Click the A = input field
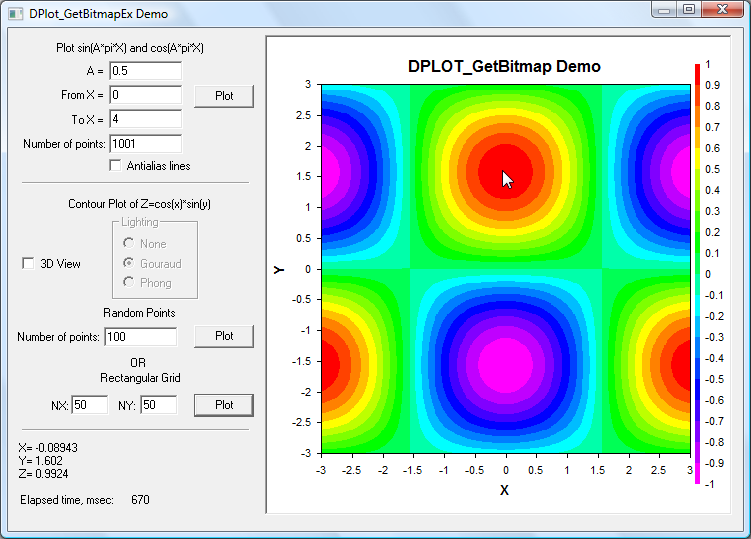This screenshot has height=539, width=751. [146, 71]
